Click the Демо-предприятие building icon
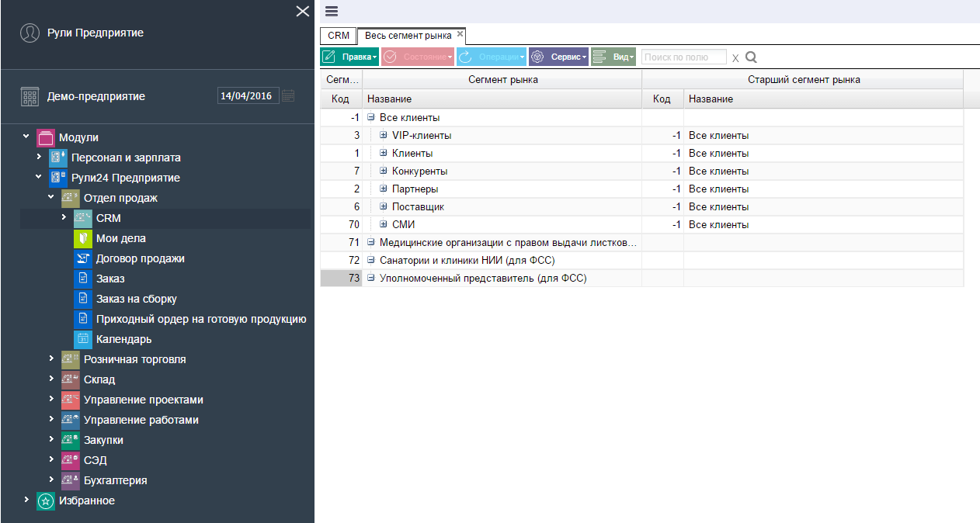Screen dimensions: 980x523 coord(30,97)
